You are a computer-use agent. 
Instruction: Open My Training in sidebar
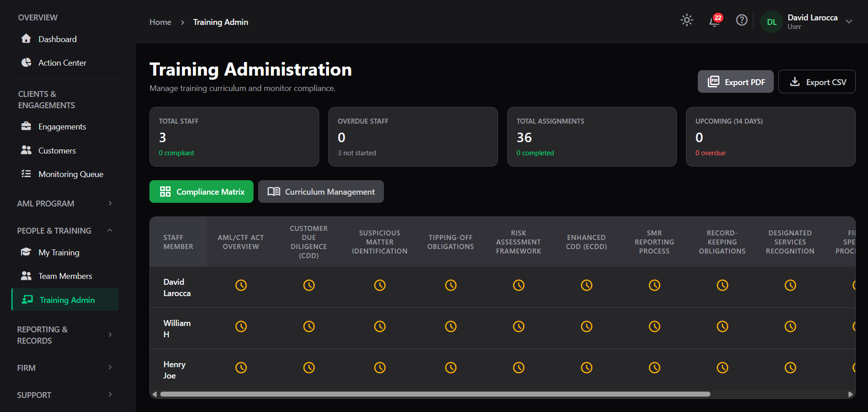click(x=65, y=252)
